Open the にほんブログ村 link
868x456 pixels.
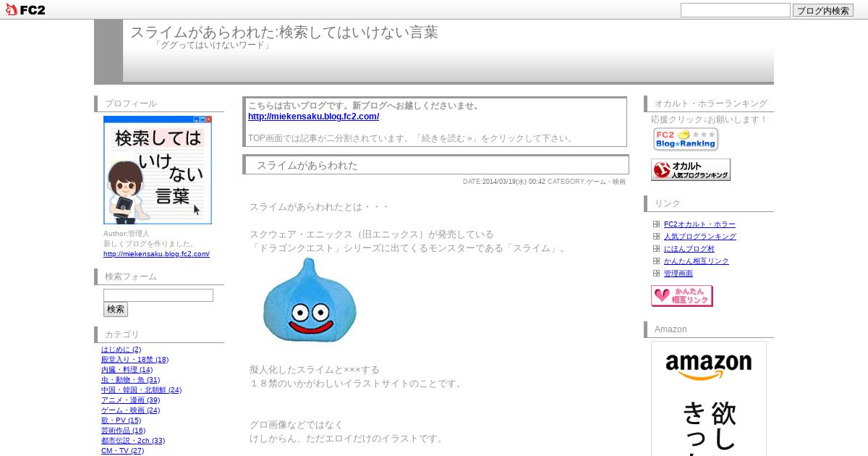point(689,249)
